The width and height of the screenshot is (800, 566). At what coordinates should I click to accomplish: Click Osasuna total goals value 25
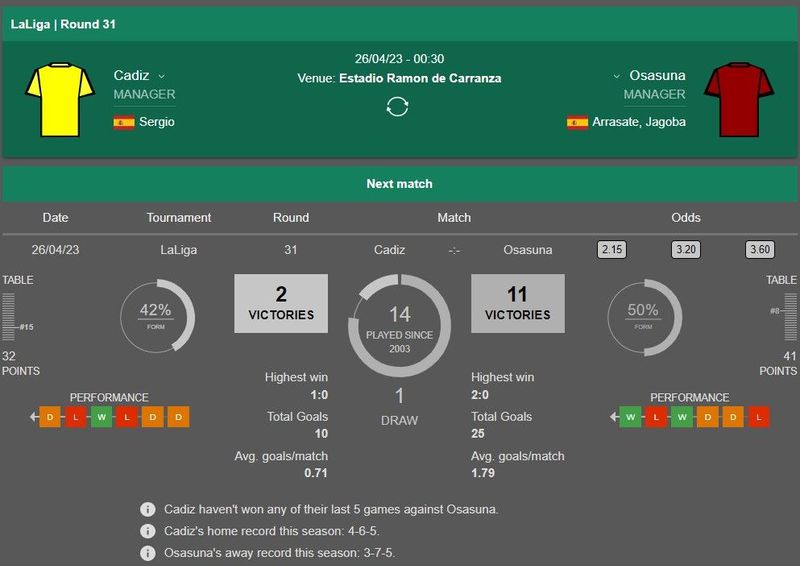coord(478,434)
